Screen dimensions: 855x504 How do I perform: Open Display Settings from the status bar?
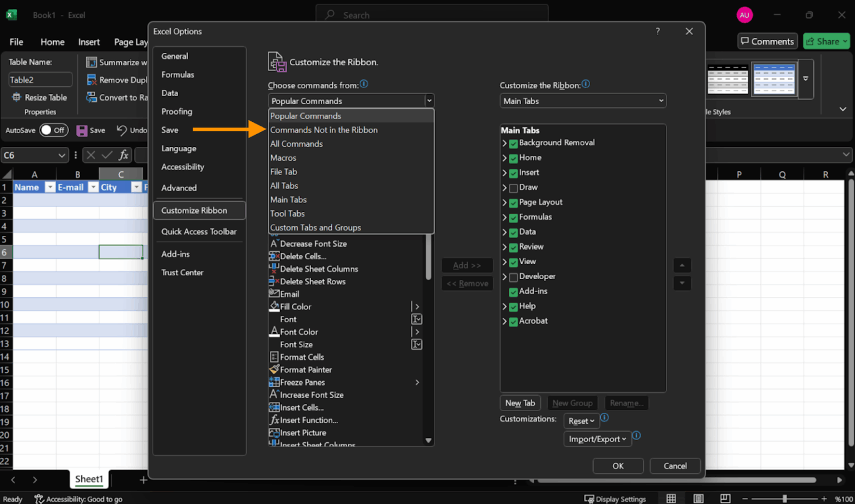tap(616, 499)
